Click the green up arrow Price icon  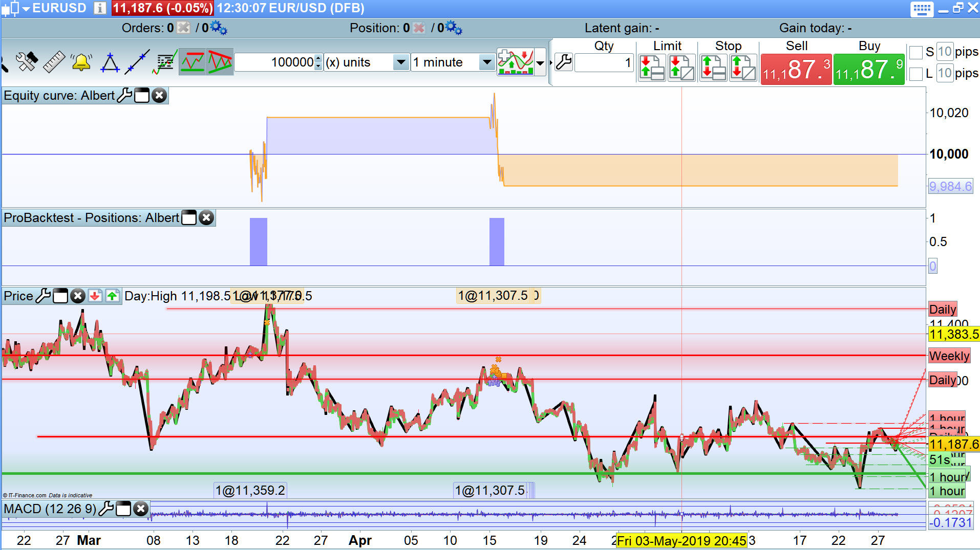coord(113,296)
